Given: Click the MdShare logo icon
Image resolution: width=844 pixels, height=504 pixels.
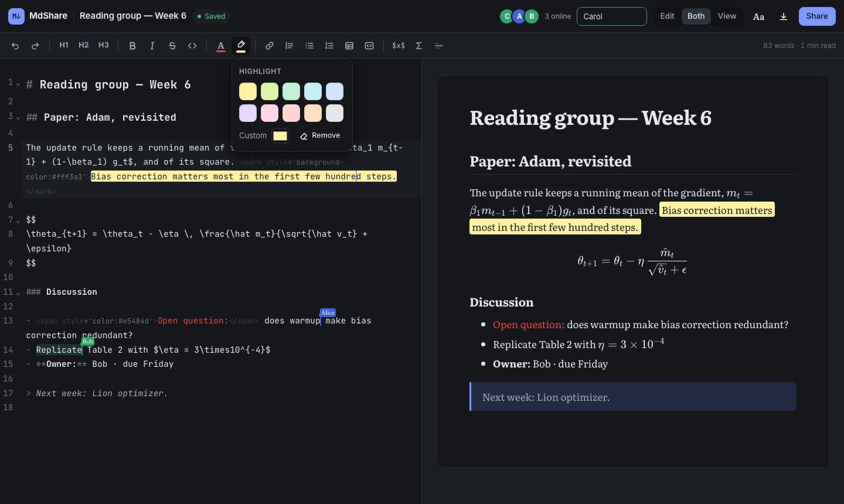Looking at the screenshot, I should pos(16,16).
